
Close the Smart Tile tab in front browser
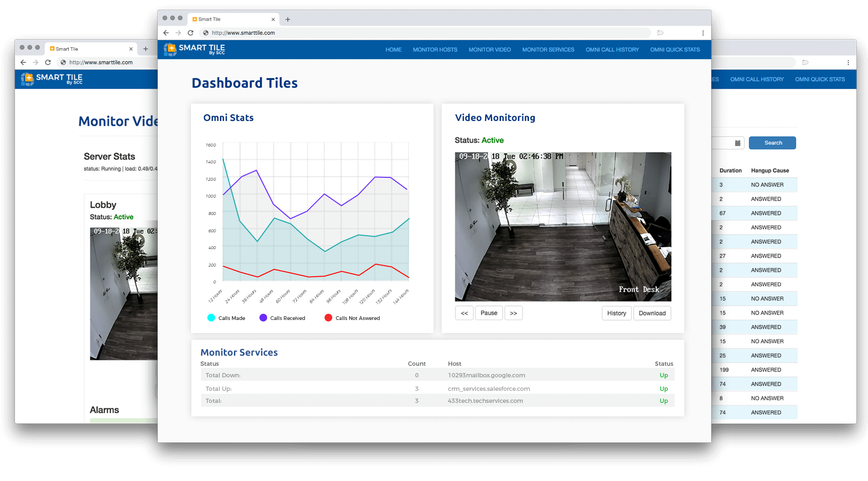point(273,19)
